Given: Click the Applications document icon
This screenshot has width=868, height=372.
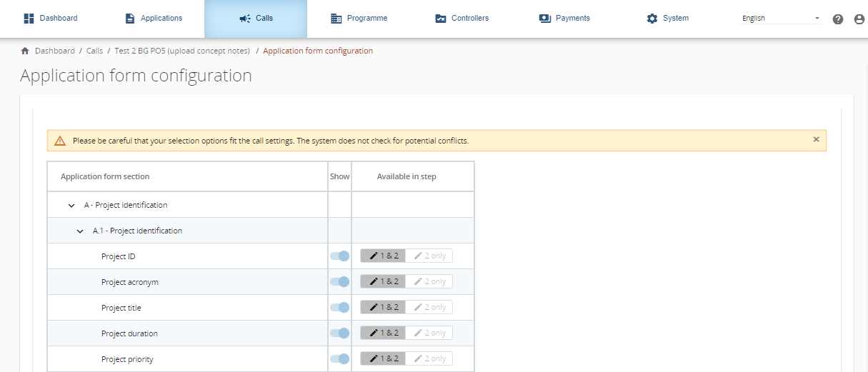Looking at the screenshot, I should 130,19.
